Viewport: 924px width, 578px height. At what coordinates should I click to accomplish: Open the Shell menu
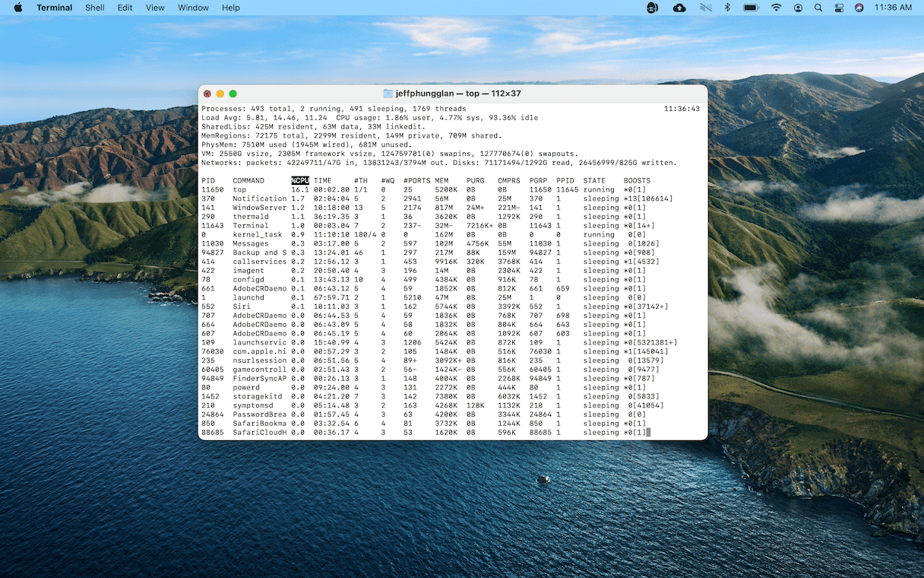click(x=95, y=8)
